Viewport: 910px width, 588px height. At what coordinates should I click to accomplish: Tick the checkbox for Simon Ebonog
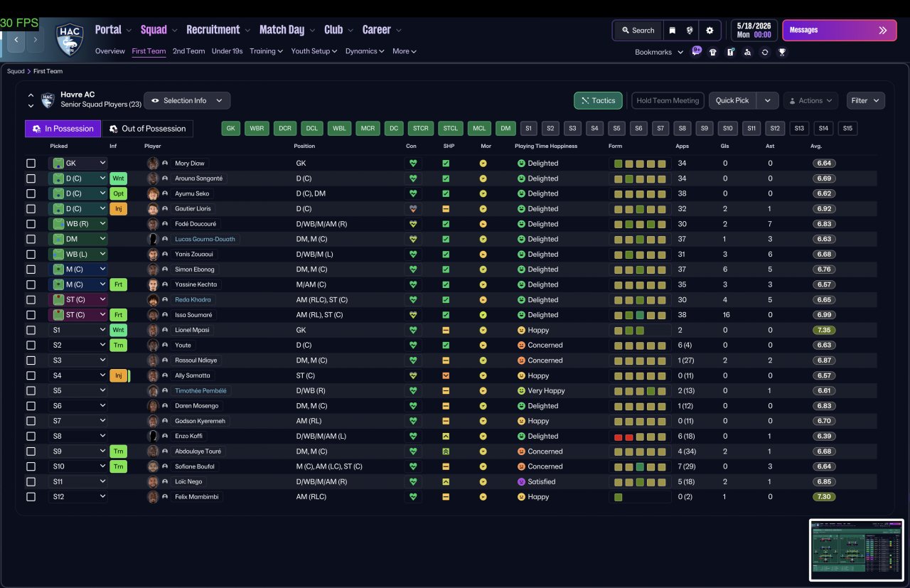pyautogui.click(x=31, y=269)
